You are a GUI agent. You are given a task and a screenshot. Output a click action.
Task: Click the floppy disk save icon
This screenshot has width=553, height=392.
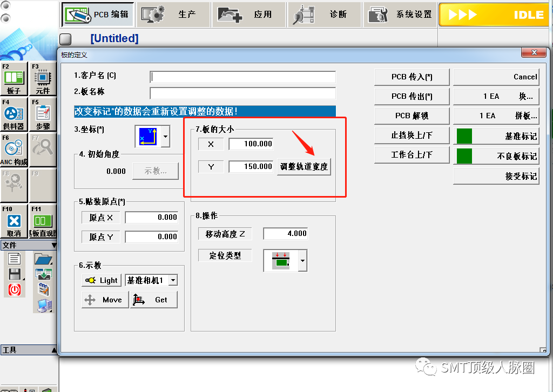pyautogui.click(x=14, y=274)
